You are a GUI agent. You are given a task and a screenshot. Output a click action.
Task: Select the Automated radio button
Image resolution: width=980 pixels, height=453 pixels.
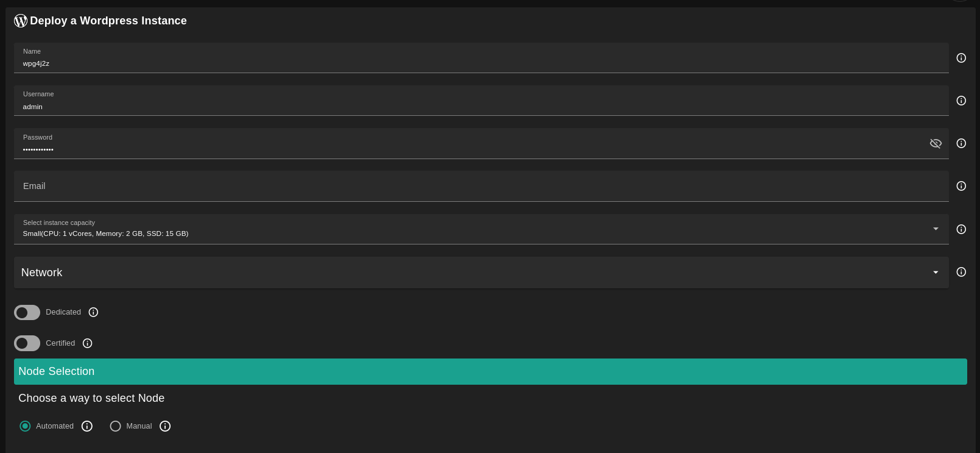pos(25,426)
